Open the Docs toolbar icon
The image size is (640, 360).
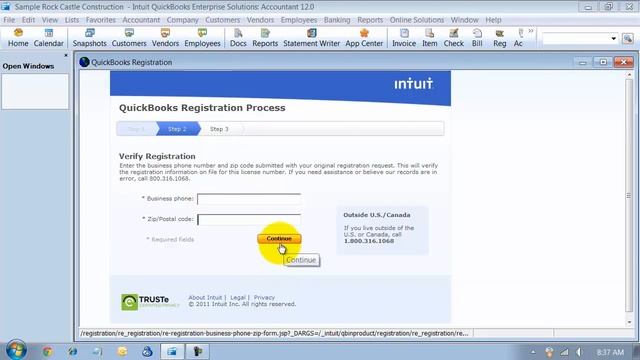click(238, 38)
